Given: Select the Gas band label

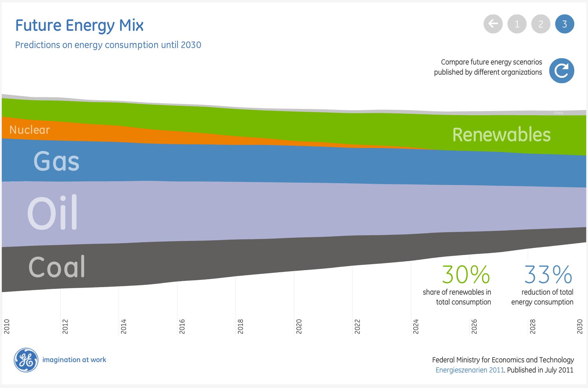Looking at the screenshot, I should point(56,161).
